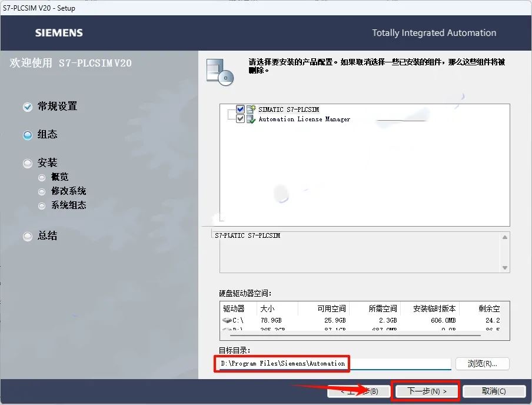Click the 2.3GB required space cell

(x=388, y=320)
